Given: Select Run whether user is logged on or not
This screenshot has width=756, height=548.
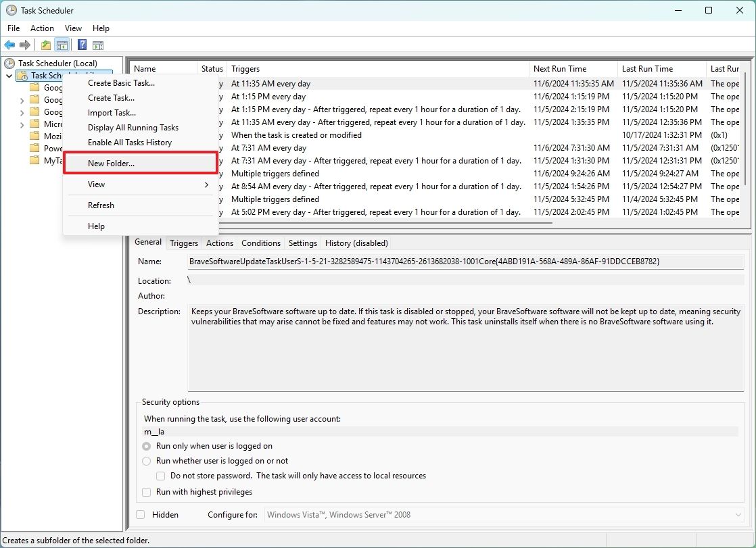Looking at the screenshot, I should coord(146,461).
